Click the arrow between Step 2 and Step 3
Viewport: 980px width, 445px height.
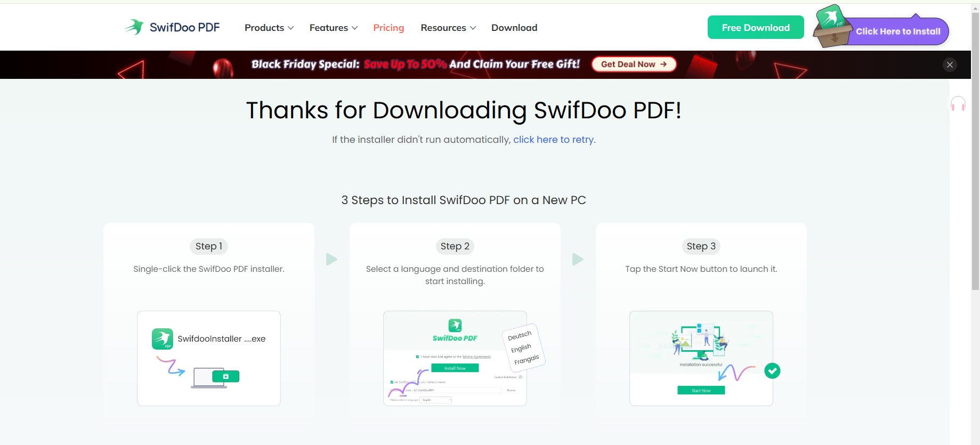point(578,260)
